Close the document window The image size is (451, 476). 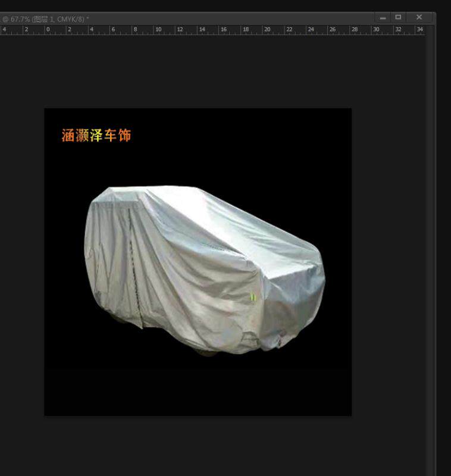[419, 18]
